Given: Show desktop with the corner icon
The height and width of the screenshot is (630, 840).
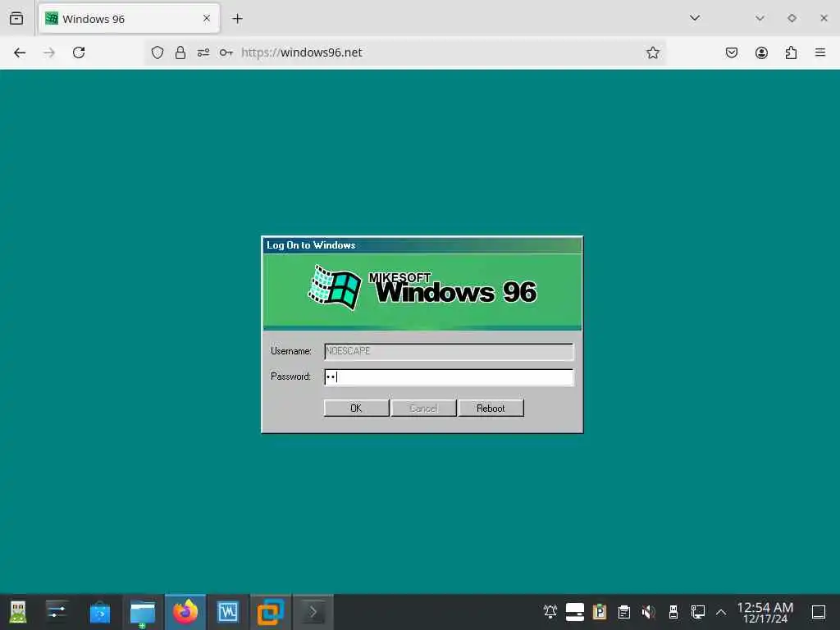Looking at the screenshot, I should pyautogui.click(x=819, y=612).
